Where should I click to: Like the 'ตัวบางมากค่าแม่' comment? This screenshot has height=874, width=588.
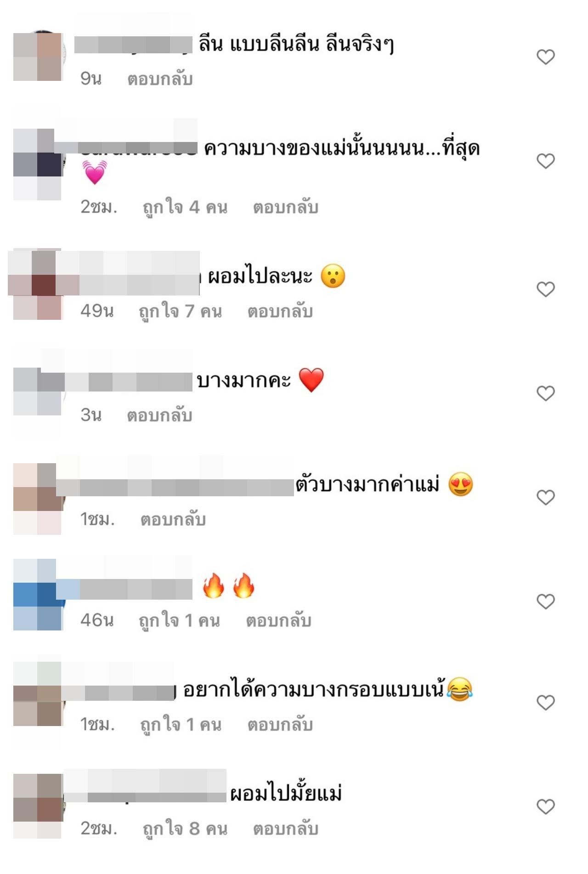[546, 497]
